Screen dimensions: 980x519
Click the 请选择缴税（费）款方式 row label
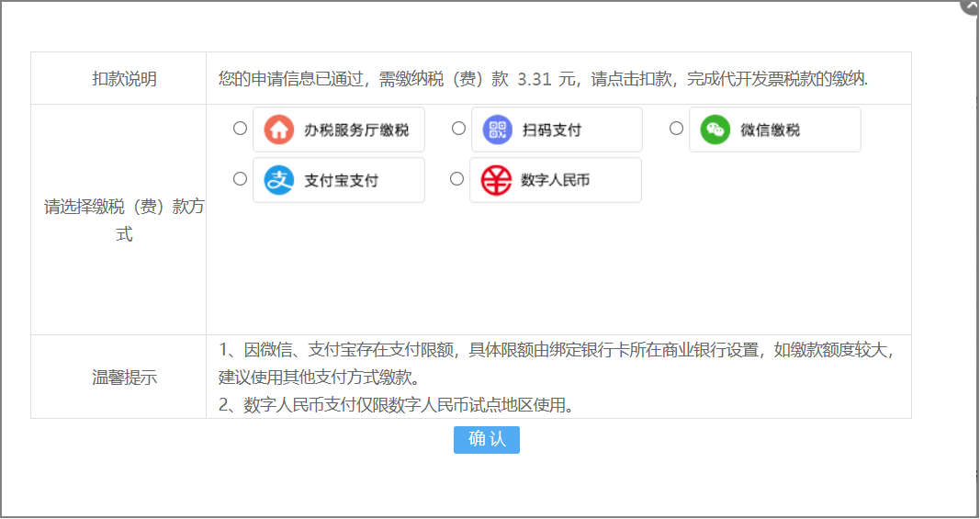(x=124, y=220)
